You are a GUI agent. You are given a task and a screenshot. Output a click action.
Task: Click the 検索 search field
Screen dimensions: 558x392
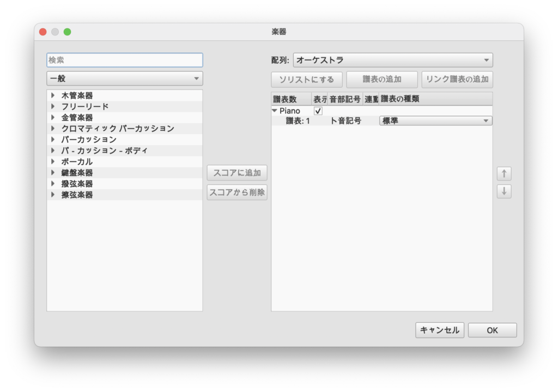(125, 60)
